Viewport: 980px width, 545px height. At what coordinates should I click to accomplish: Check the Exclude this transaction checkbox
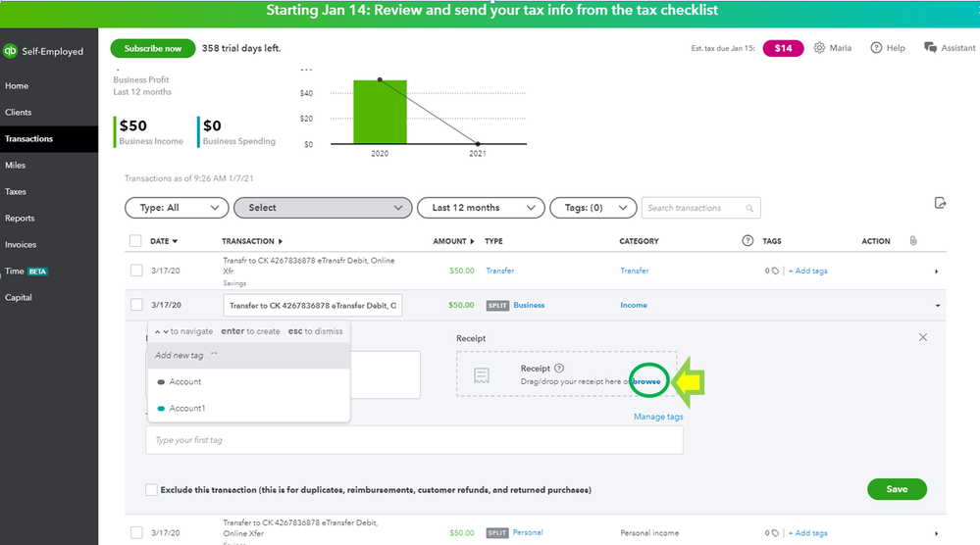coord(151,489)
